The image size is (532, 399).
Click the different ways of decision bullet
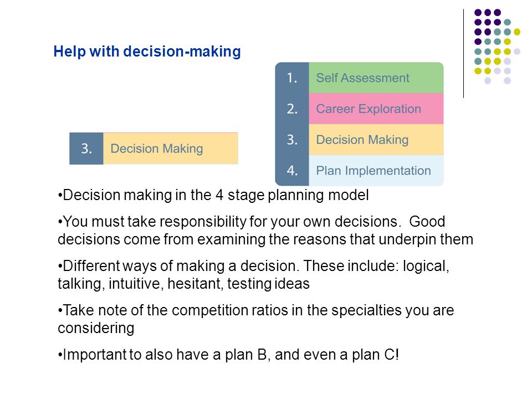tap(253, 274)
